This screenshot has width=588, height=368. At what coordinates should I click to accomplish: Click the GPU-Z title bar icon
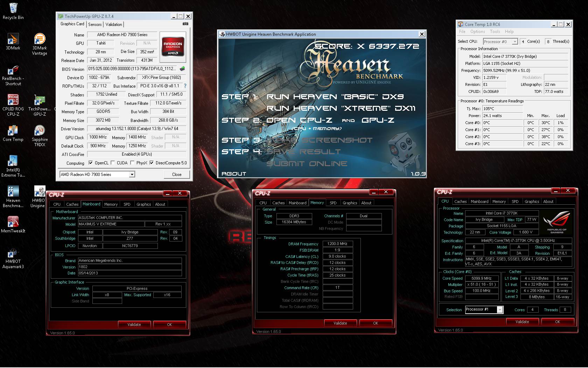tap(61, 16)
